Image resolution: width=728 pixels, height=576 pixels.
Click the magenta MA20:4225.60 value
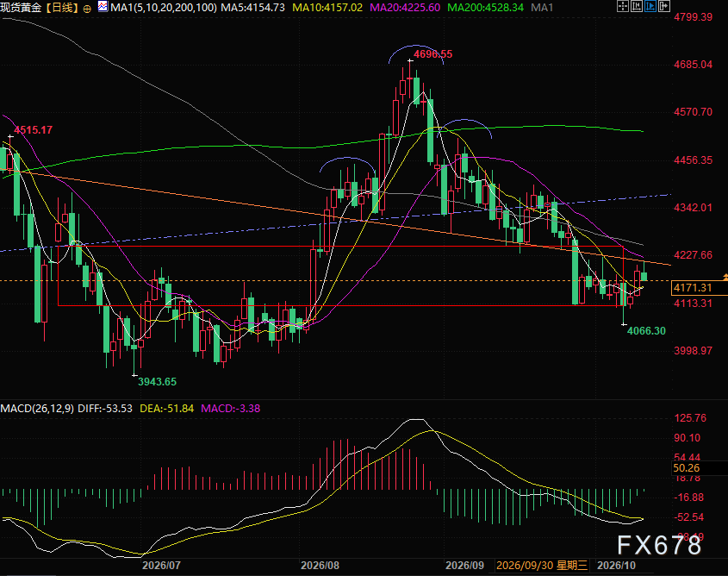pyautogui.click(x=405, y=8)
